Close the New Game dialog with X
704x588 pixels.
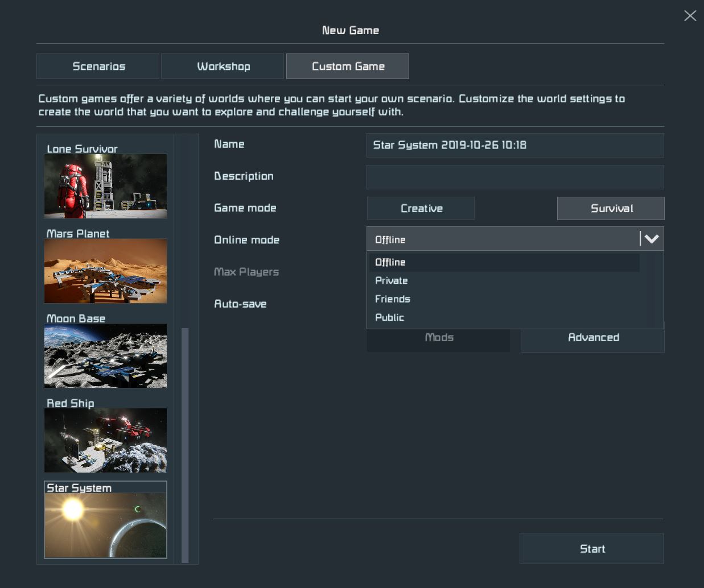pos(690,15)
